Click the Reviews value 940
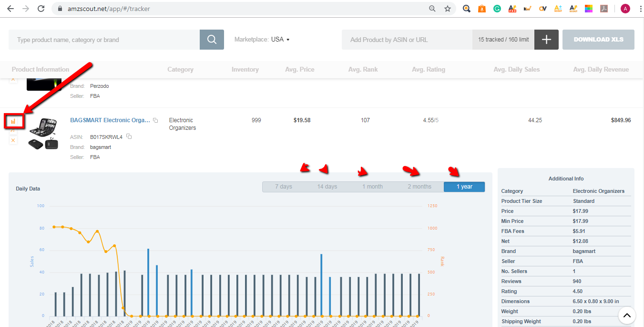This screenshot has width=644, height=327. click(577, 281)
